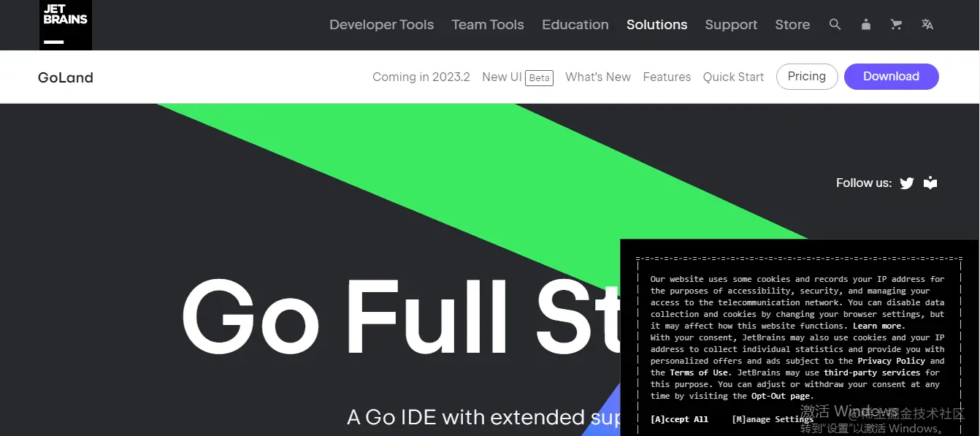Screen dimensions: 980x436
Task: Go to GoLand product home
Action: (x=66, y=77)
